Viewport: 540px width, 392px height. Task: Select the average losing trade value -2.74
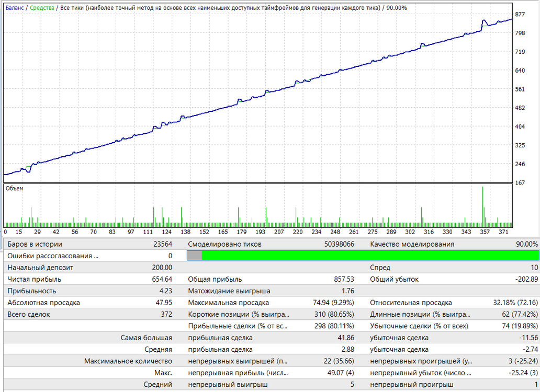click(531, 349)
